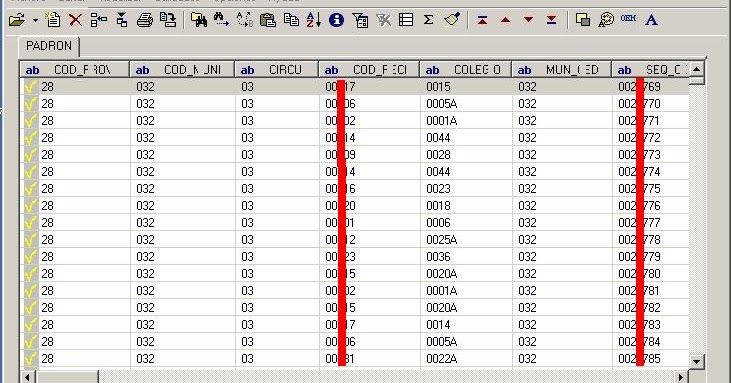The width and height of the screenshot is (731, 383).
Task: Click the vertical scrollbar down arrow
Action: pos(697,361)
